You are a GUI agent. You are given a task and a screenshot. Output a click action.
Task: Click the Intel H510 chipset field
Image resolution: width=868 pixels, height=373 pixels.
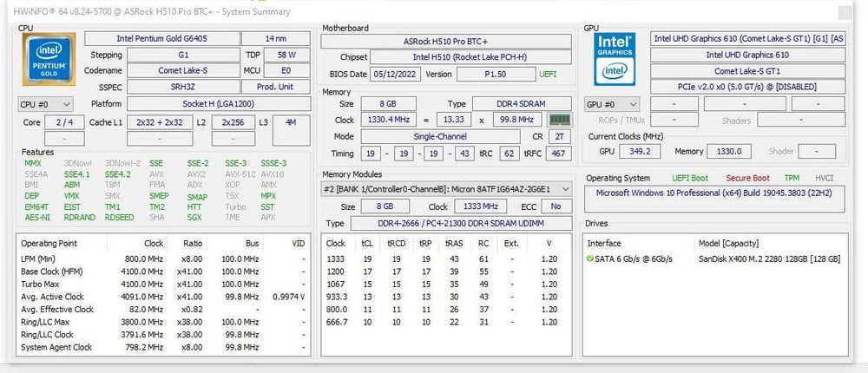[470, 57]
